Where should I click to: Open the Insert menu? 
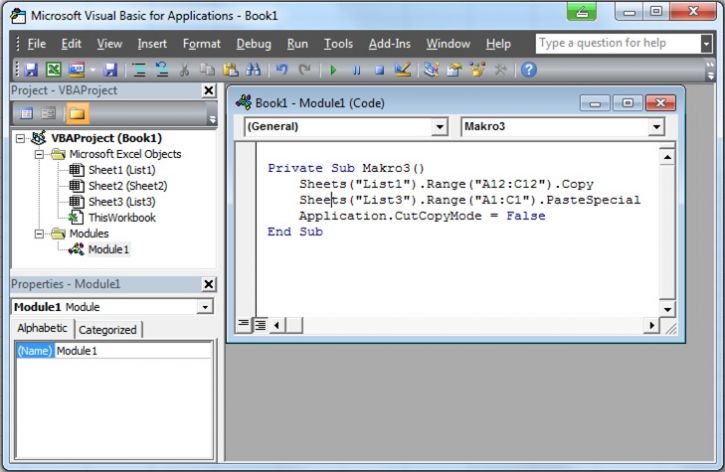(152, 44)
